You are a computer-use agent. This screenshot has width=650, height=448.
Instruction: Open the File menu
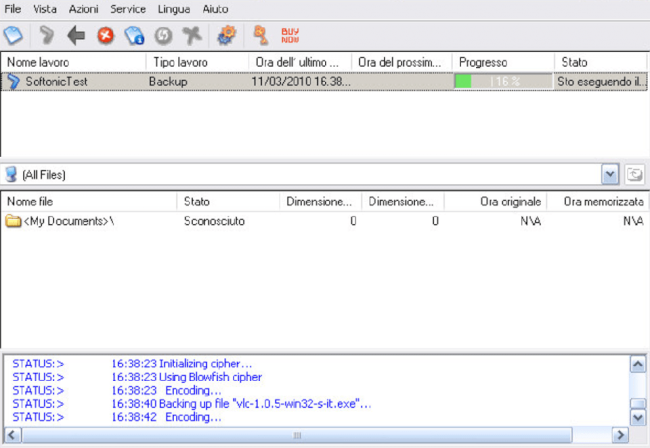(x=13, y=9)
